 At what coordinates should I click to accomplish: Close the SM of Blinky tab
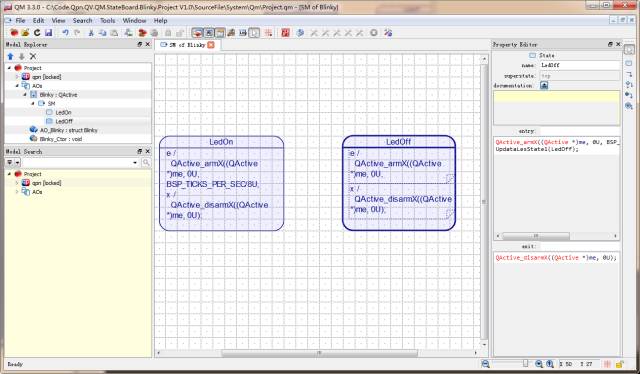pyautogui.click(x=211, y=45)
